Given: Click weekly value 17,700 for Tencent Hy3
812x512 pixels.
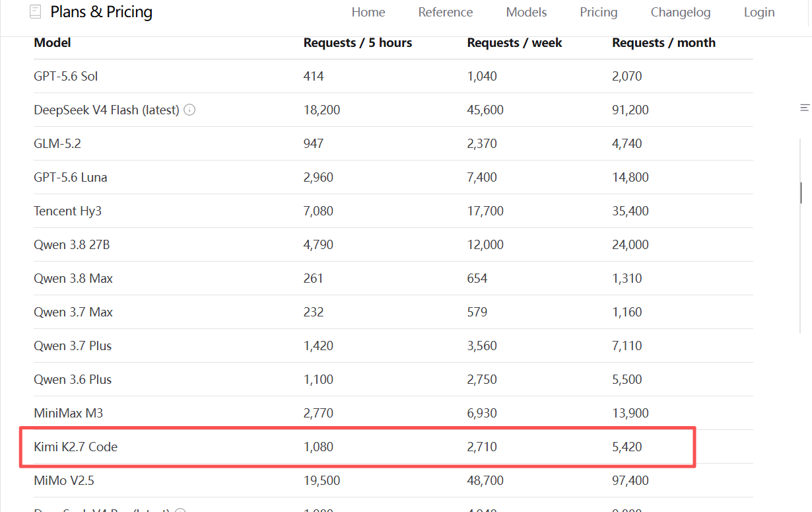Looking at the screenshot, I should (x=485, y=211).
